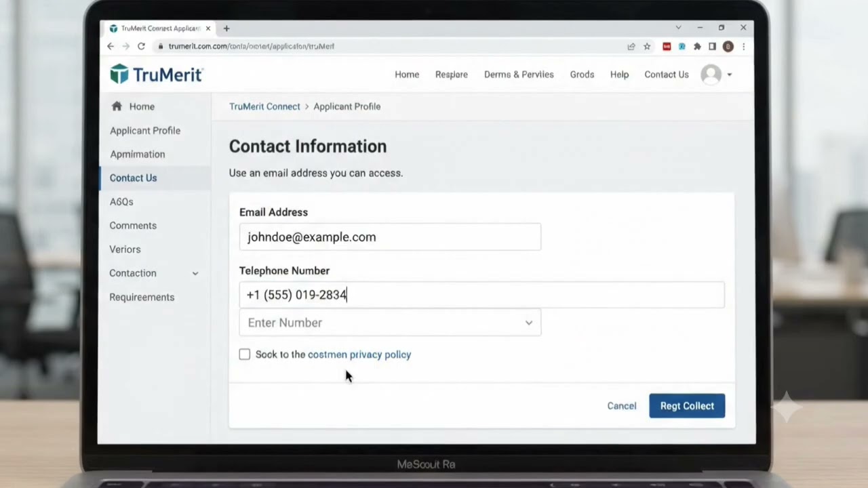
Task: Select Applicant Profile in the sidebar
Action: (145, 130)
